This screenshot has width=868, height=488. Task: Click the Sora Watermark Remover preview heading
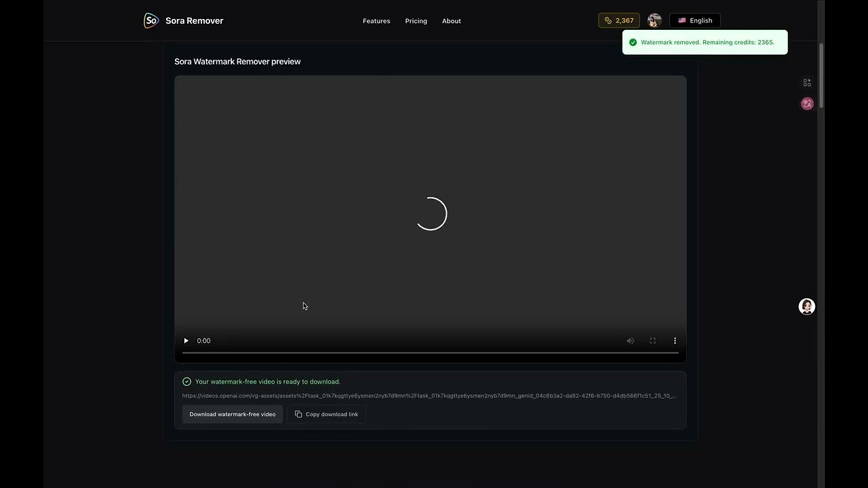(x=237, y=62)
